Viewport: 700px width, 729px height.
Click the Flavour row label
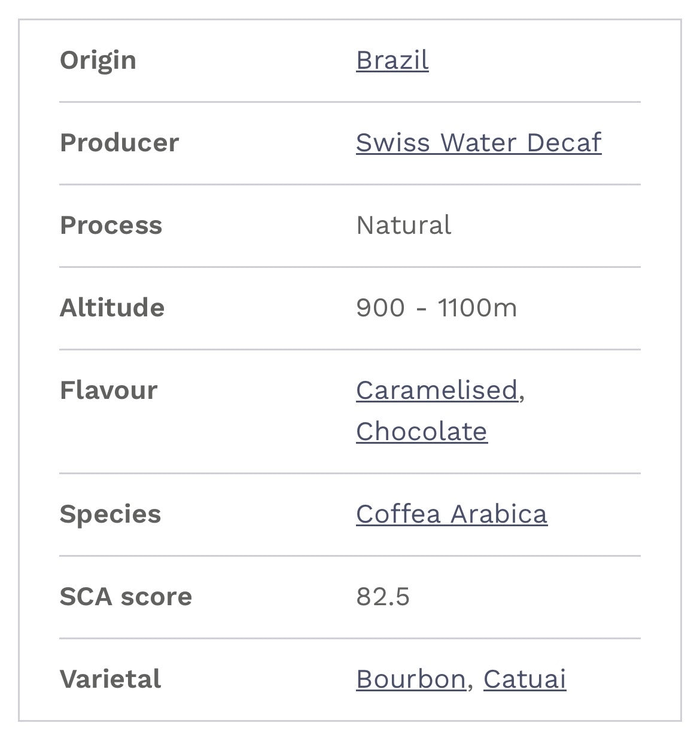(x=108, y=391)
